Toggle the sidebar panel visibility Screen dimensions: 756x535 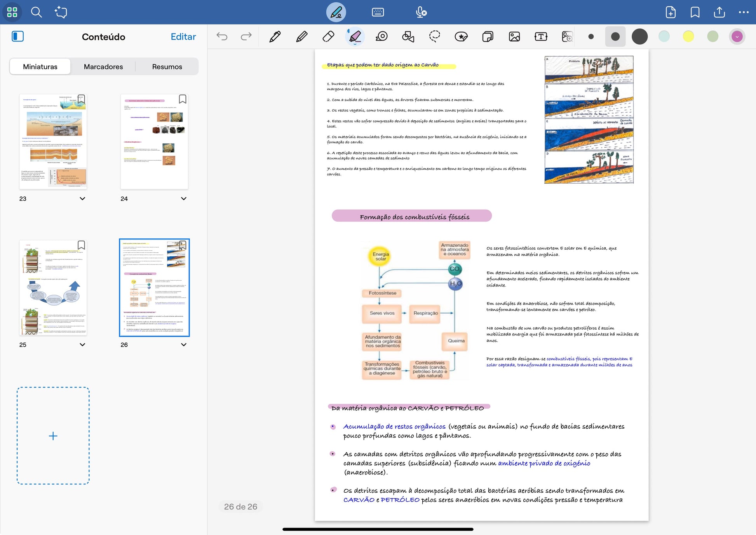(x=17, y=36)
